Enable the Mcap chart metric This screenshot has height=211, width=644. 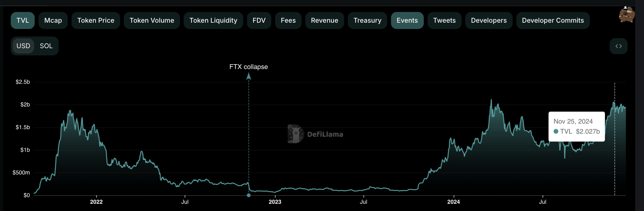[x=53, y=20]
